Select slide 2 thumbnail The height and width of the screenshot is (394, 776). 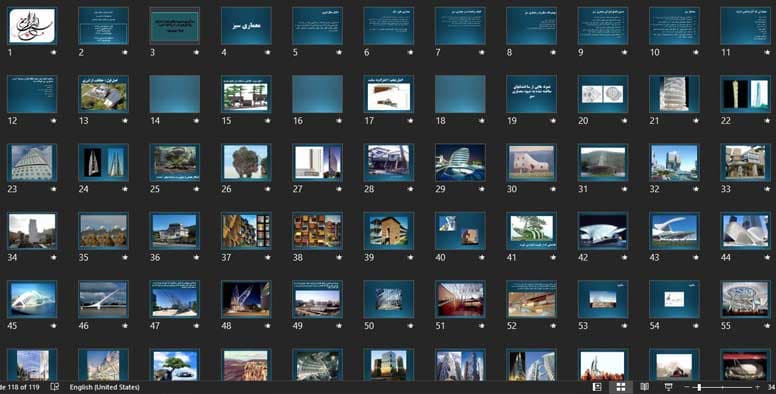[x=103, y=26]
